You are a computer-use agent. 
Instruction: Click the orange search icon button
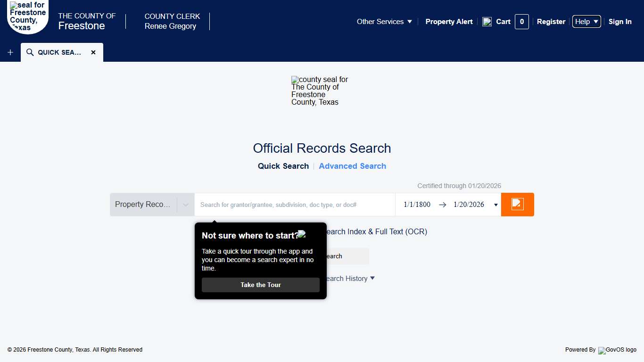click(x=517, y=205)
